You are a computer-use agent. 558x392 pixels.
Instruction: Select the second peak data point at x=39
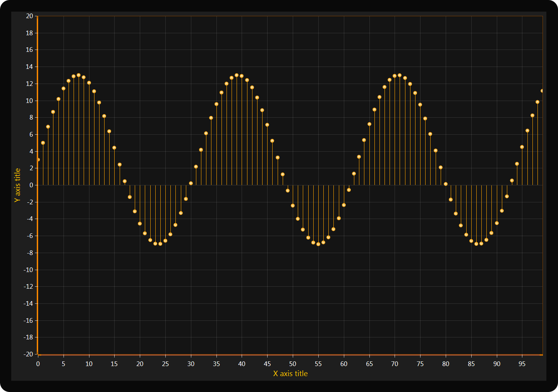(x=237, y=75)
